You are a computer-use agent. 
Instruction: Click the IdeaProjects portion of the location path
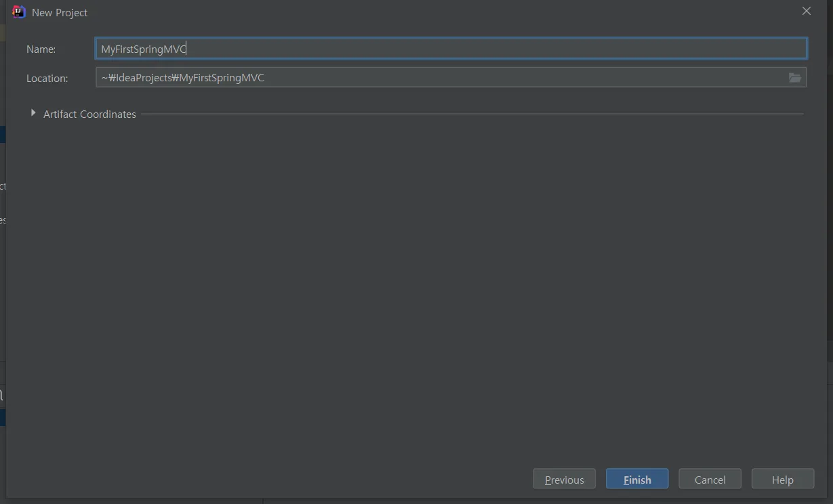(x=144, y=78)
